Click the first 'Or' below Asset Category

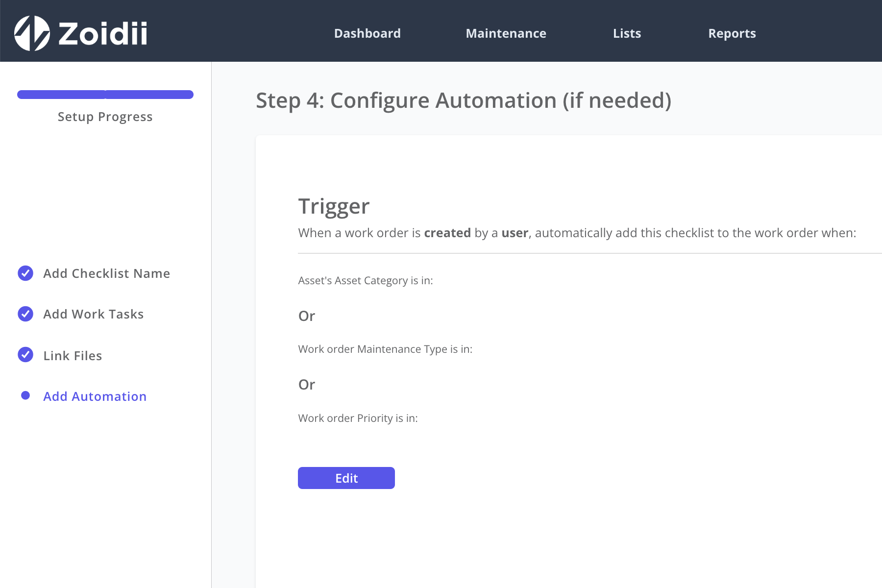(307, 316)
